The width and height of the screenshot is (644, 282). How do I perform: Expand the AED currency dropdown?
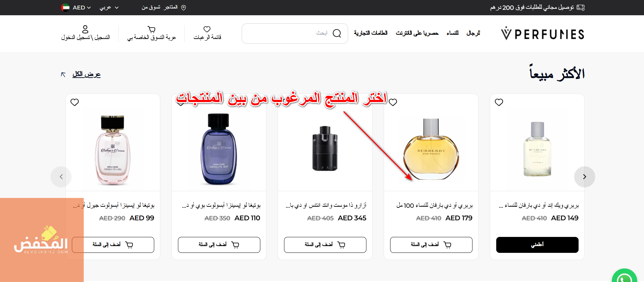(x=76, y=7)
